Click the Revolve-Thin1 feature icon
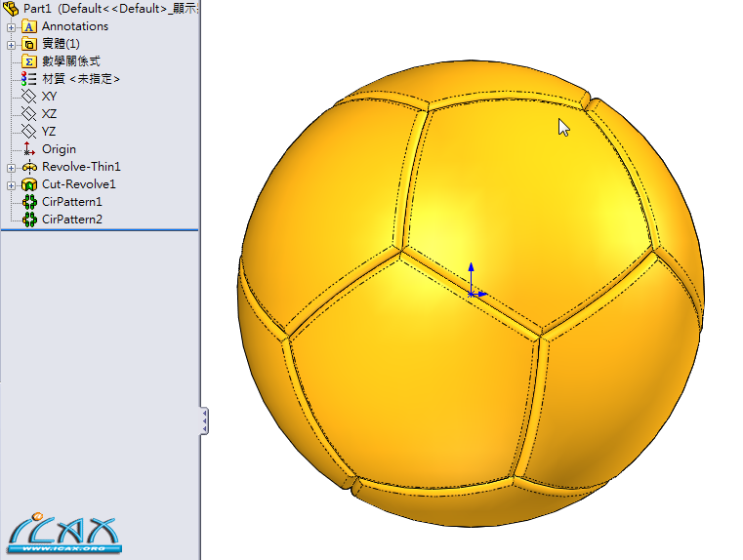743x560 pixels. 29,167
